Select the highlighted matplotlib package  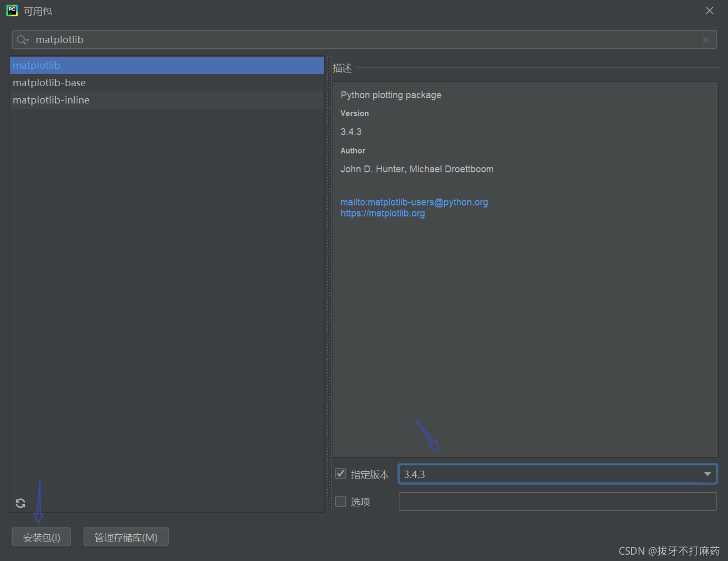pos(36,65)
